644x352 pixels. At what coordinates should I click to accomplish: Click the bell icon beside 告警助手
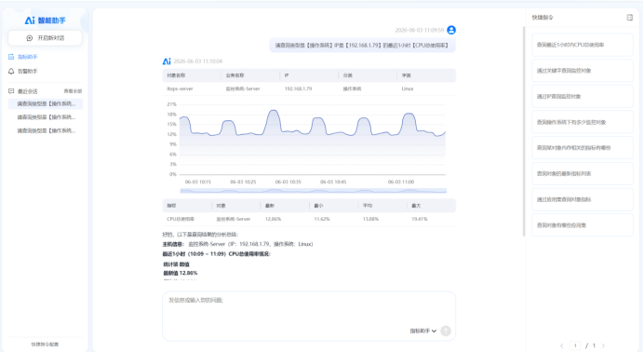[11, 71]
